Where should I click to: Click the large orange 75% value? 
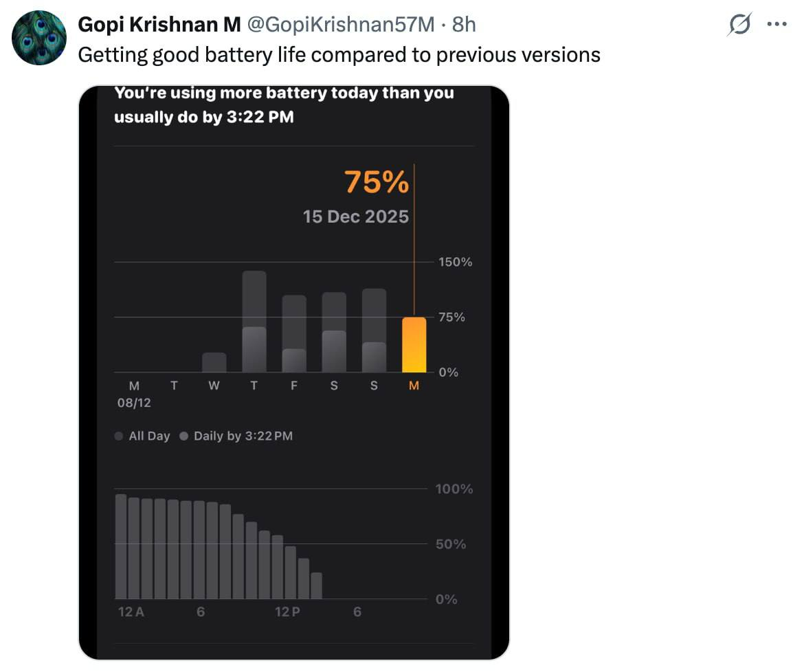coord(377,183)
